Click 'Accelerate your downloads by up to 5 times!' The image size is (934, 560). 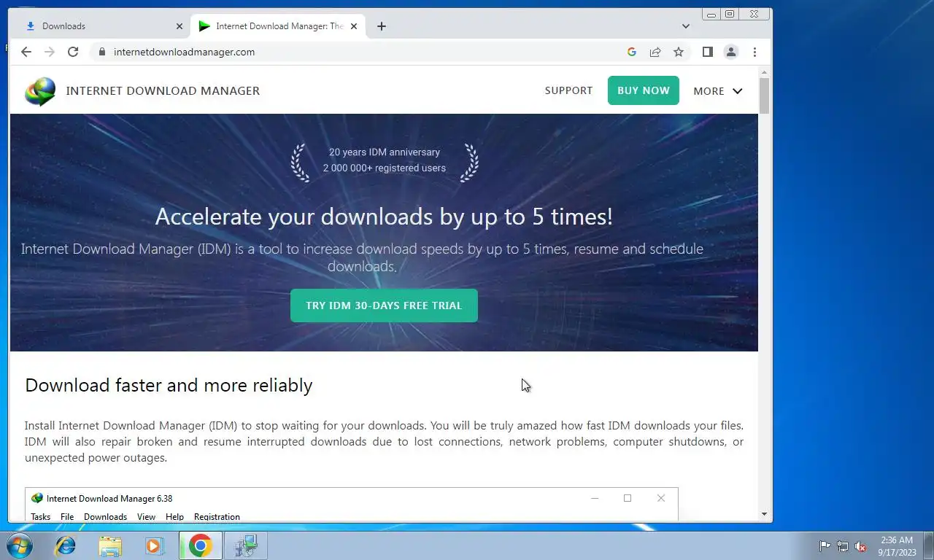coord(384,217)
